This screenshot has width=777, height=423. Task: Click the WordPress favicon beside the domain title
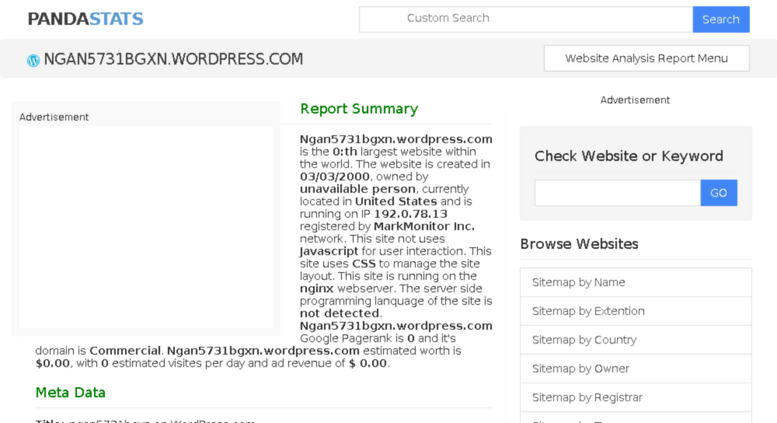pyautogui.click(x=33, y=60)
